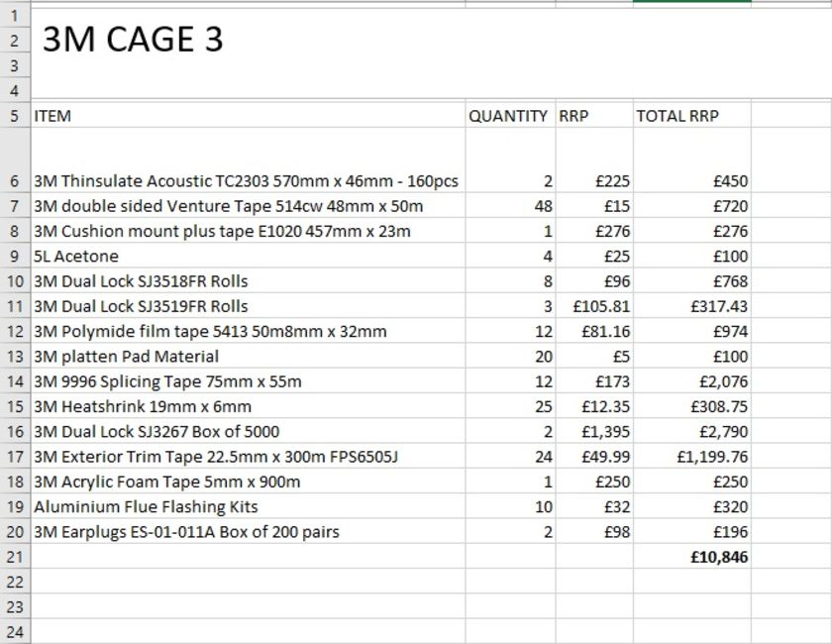Select the '3M CAGE 3' title cell
Image resolution: width=832 pixels, height=644 pixels.
[x=134, y=40]
